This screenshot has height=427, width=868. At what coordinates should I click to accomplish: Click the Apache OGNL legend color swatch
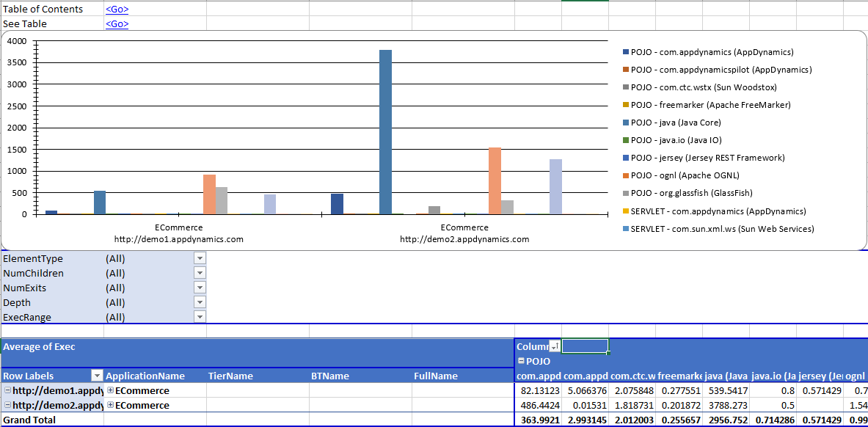626,175
